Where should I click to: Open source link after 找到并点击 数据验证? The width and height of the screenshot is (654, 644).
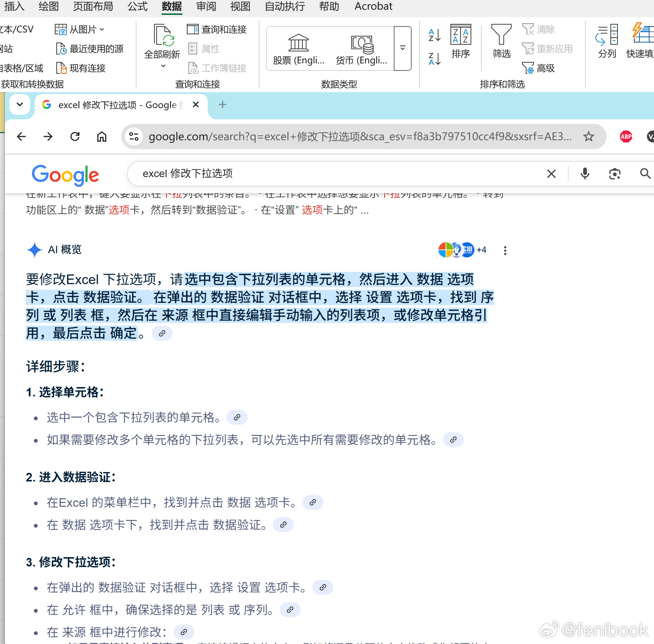pos(283,525)
